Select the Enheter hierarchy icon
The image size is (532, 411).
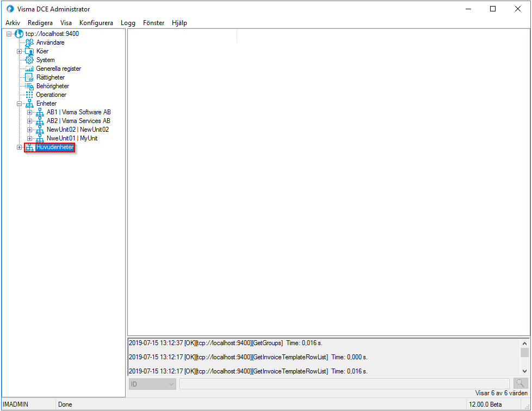point(29,103)
